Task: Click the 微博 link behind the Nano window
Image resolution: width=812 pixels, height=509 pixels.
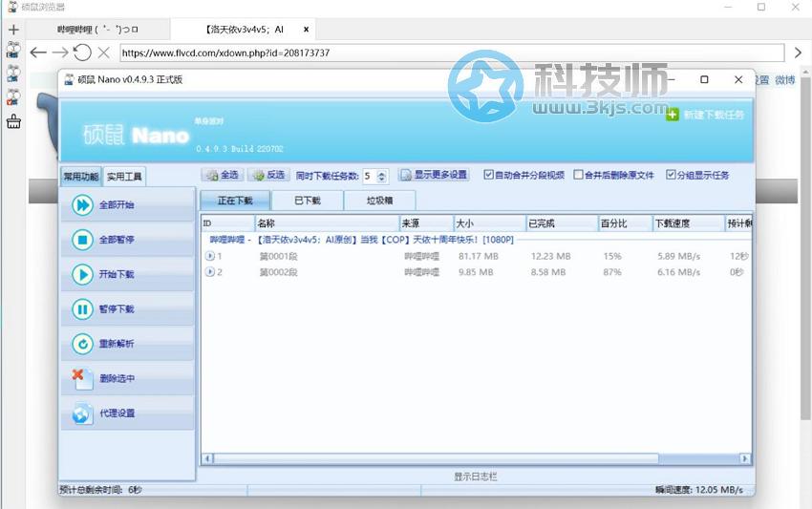Action: pos(785,80)
